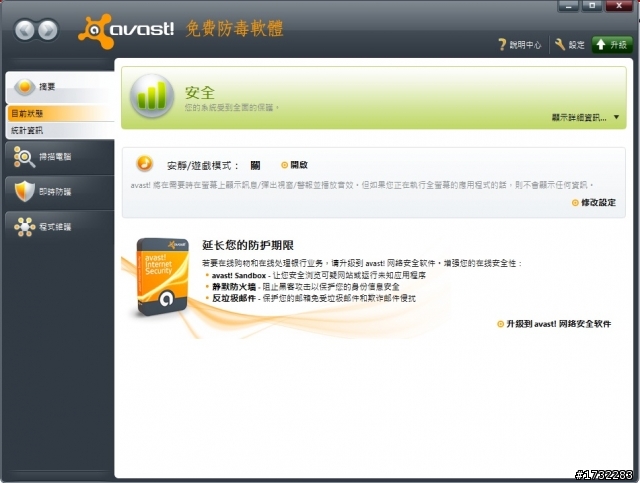Click the 延长您的防护期限 heading
This screenshot has height=483, width=640.
248,245
